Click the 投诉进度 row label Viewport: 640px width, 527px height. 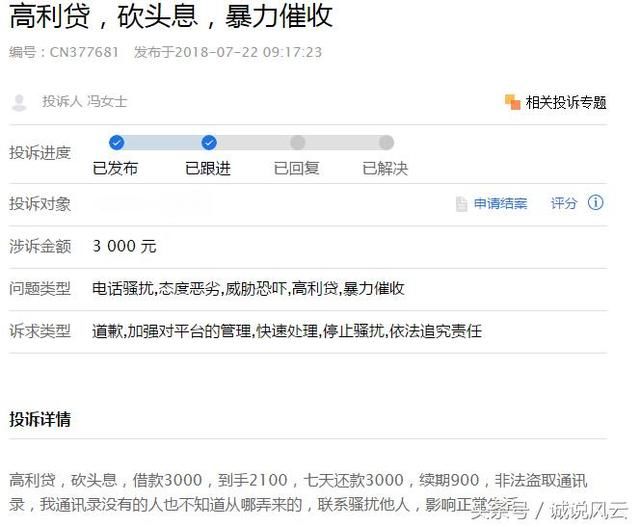tap(40, 153)
